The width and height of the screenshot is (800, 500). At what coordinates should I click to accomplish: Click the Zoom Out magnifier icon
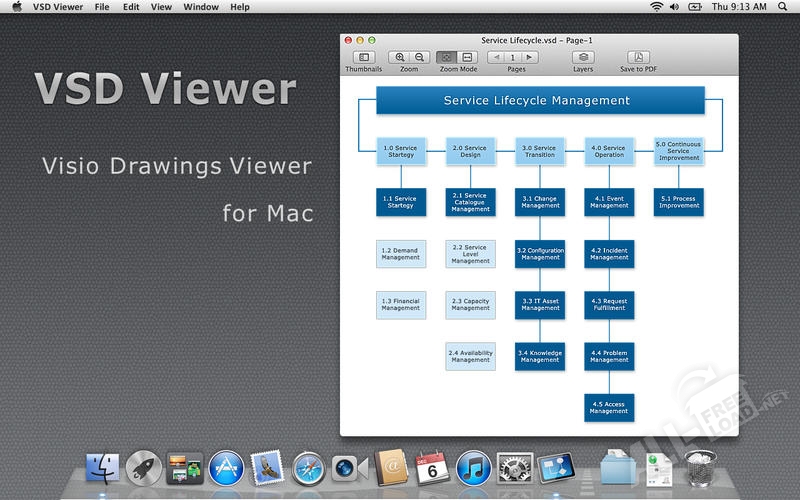(x=420, y=58)
